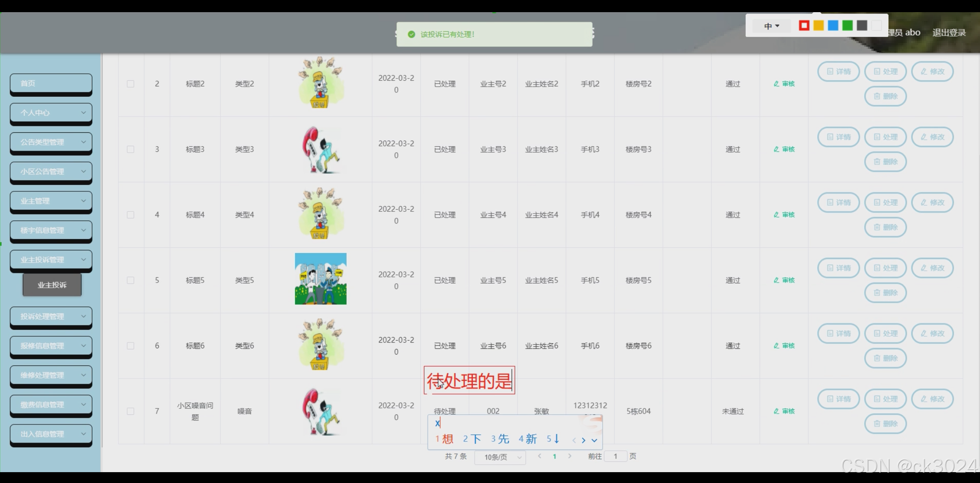Click 修改 pencil button for row 4
The width and height of the screenshot is (980, 483).
coord(932,203)
